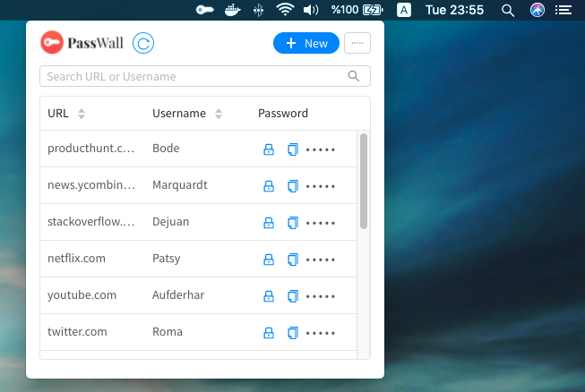Open Spotlight search in menu bar

tap(508, 11)
